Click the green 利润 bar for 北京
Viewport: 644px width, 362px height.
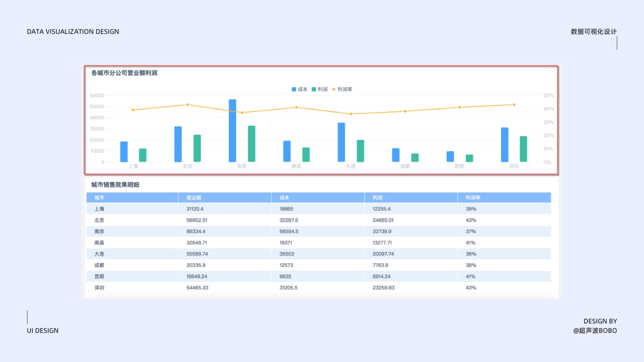point(197,148)
